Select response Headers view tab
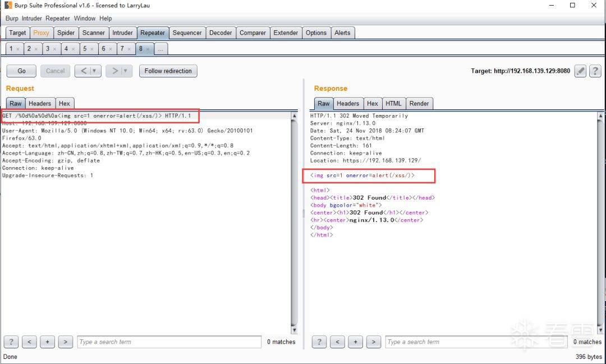Screen dimensions: 606x364 [348, 104]
